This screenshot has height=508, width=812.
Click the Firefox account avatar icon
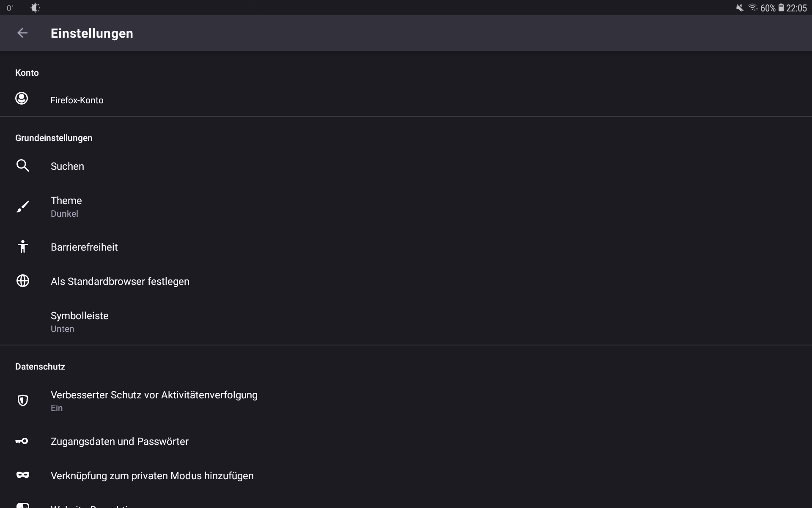(22, 99)
